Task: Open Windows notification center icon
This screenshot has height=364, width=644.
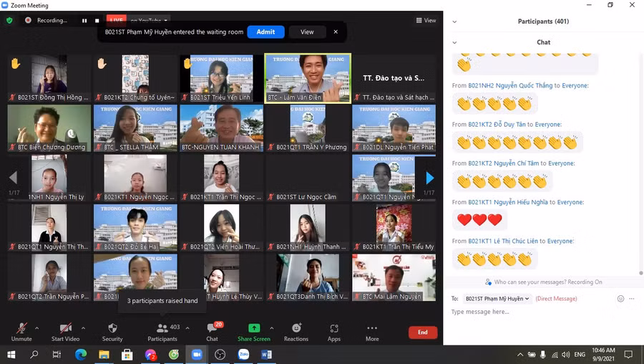Action: [x=628, y=355]
